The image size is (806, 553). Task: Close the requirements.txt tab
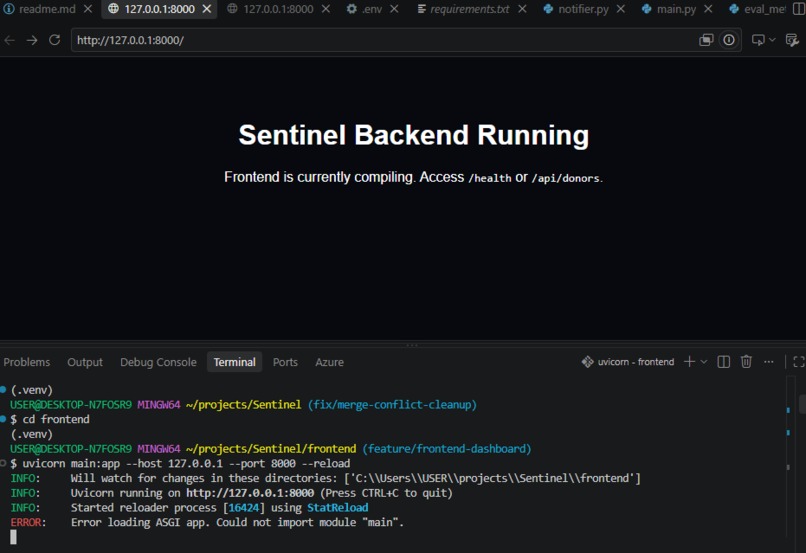(x=522, y=9)
